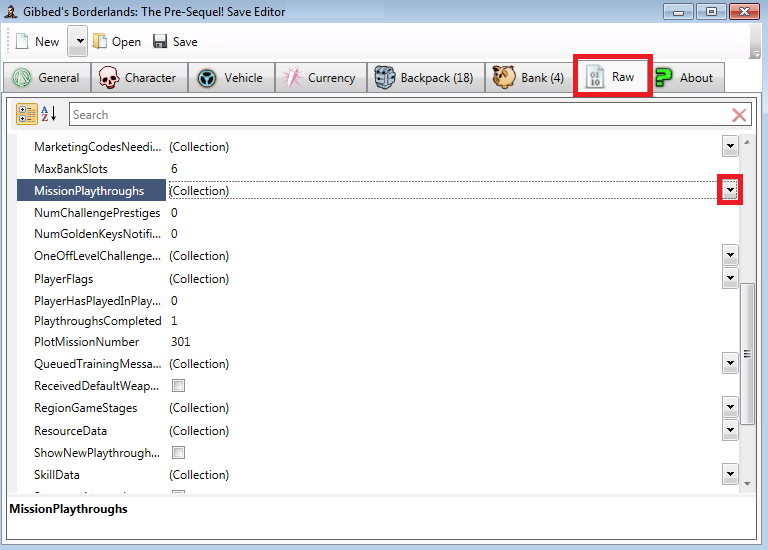Clear search with the red X
Screen dimensions: 768x550
coord(739,115)
